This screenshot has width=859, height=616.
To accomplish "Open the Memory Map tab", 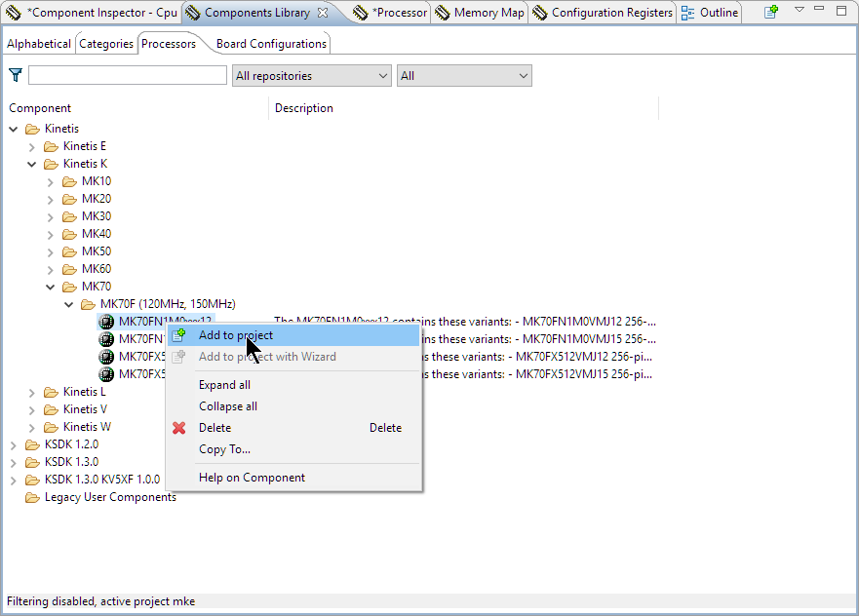I will pos(481,13).
